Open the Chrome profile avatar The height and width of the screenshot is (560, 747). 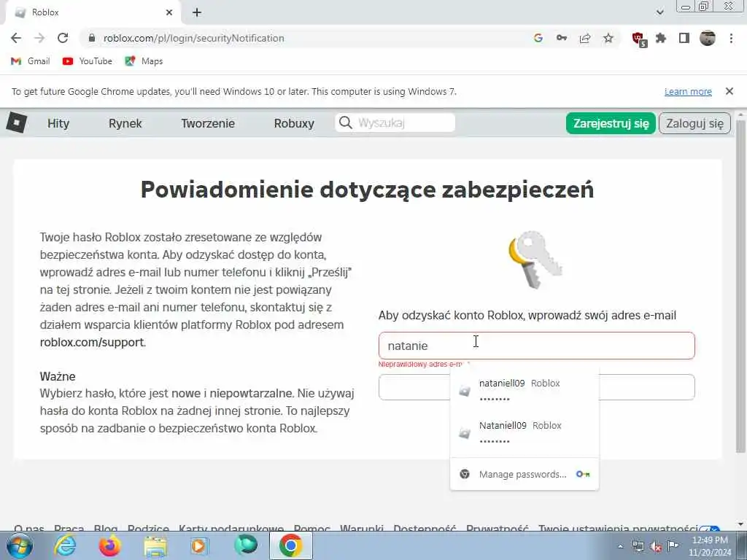coord(708,38)
